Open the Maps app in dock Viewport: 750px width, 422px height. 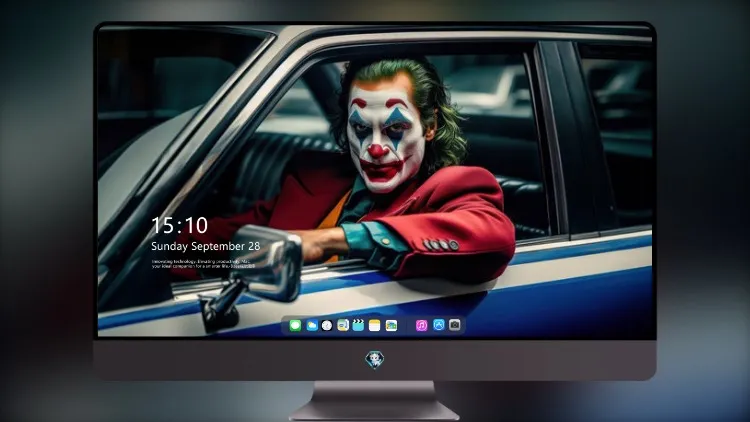tap(343, 326)
